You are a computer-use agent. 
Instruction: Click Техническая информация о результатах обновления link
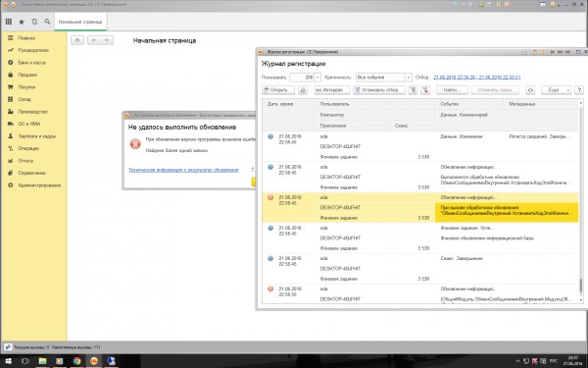coord(183,170)
